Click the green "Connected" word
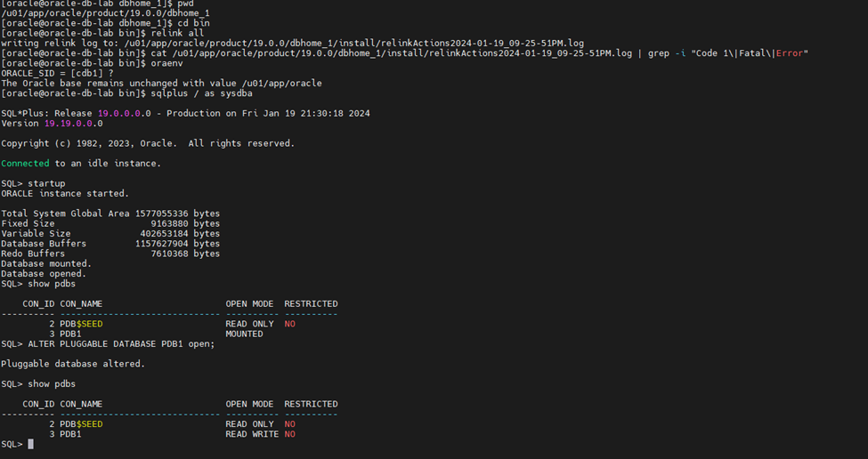 pyautogui.click(x=25, y=164)
